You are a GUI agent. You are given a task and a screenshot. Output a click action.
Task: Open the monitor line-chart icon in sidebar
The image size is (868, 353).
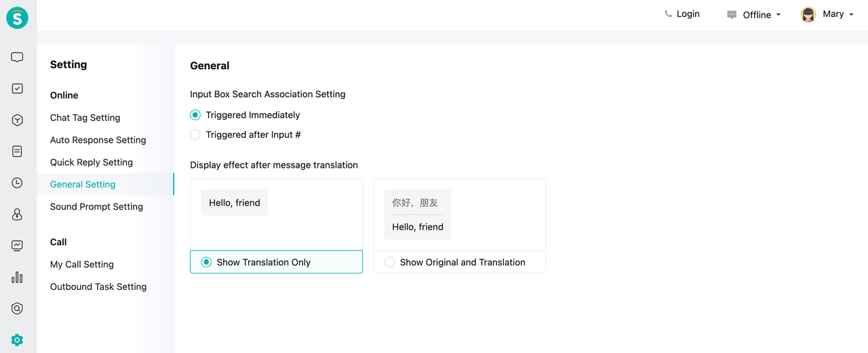tap(18, 246)
